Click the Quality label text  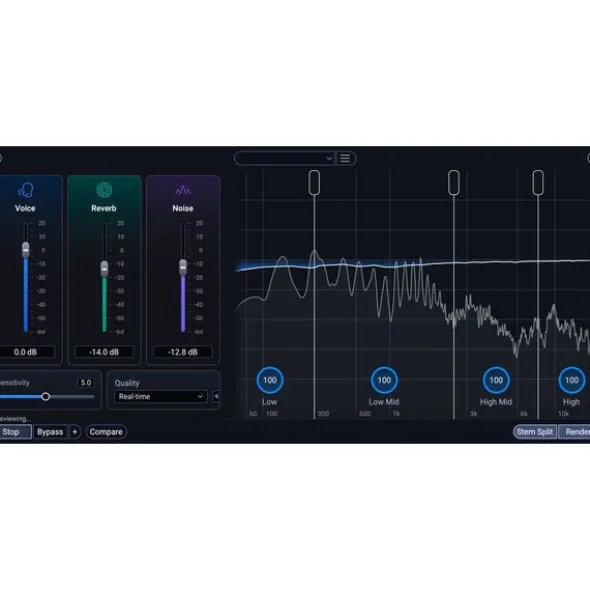(127, 383)
